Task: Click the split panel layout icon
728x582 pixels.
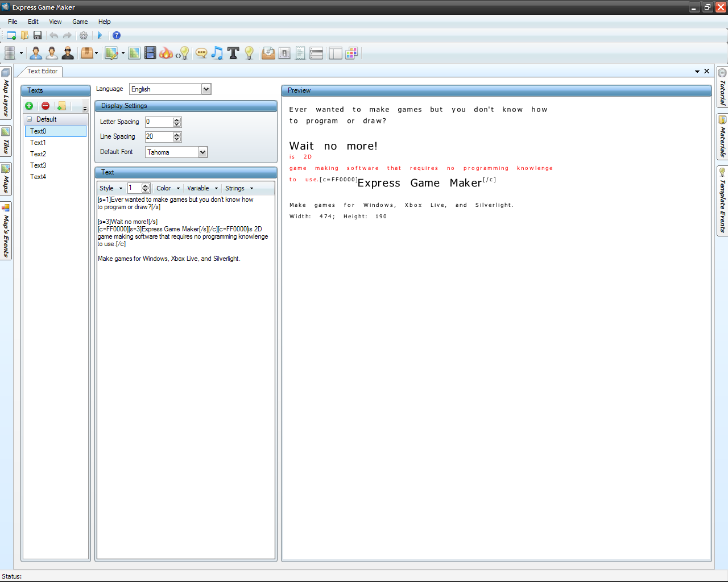Action: click(x=336, y=53)
